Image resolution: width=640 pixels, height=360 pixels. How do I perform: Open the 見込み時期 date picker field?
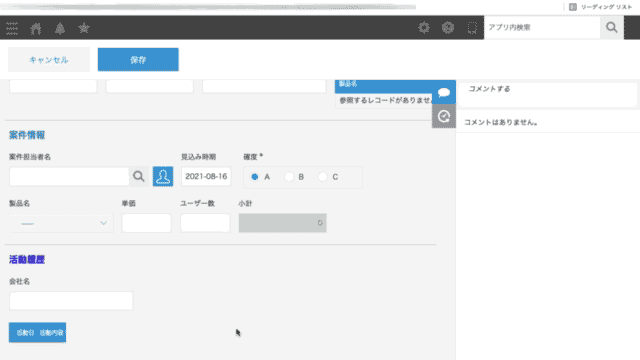tap(206, 176)
